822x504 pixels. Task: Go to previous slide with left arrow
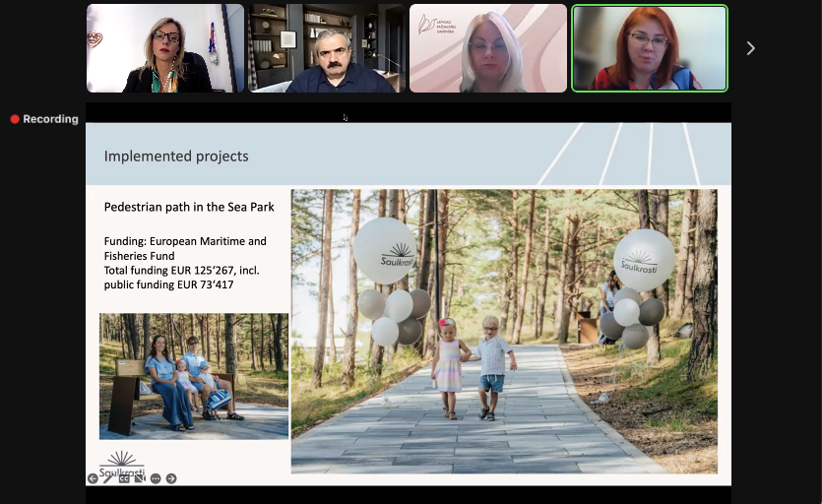click(x=93, y=478)
